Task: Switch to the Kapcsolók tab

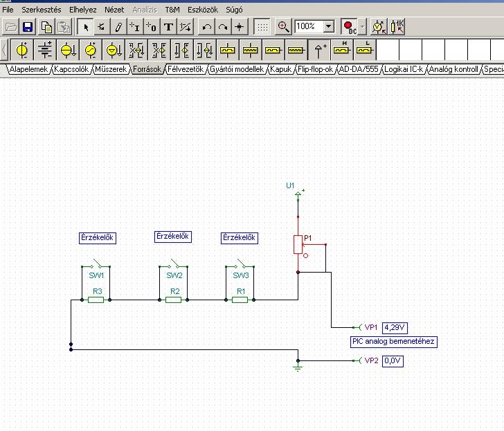Action: pos(71,69)
